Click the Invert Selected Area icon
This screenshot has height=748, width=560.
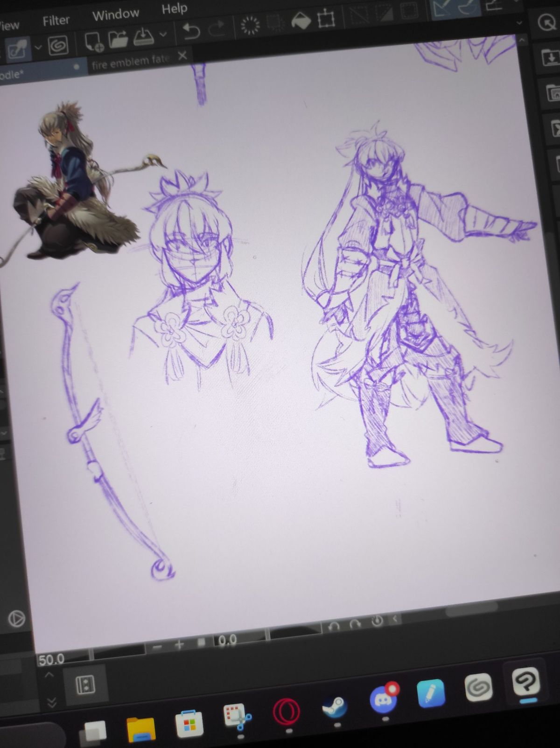tap(384, 13)
